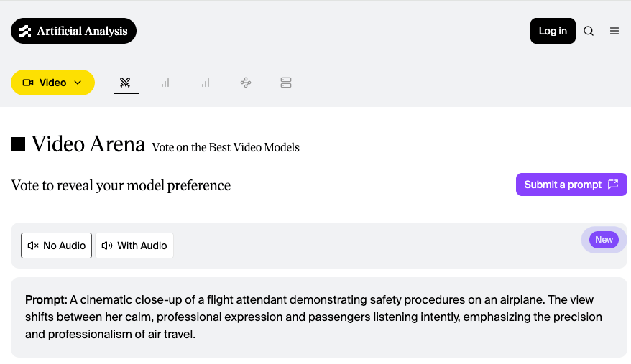
Task: Click the Video Arena heading
Action: coord(88,144)
